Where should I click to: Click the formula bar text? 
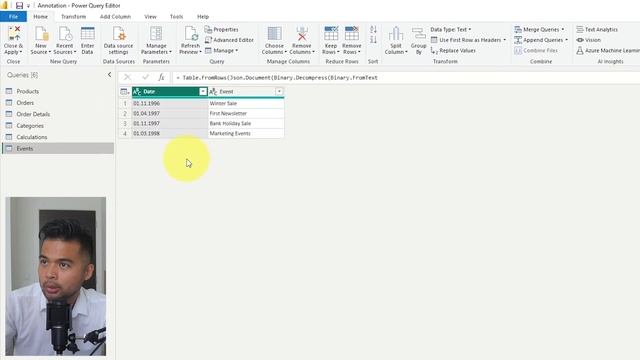pos(280,78)
